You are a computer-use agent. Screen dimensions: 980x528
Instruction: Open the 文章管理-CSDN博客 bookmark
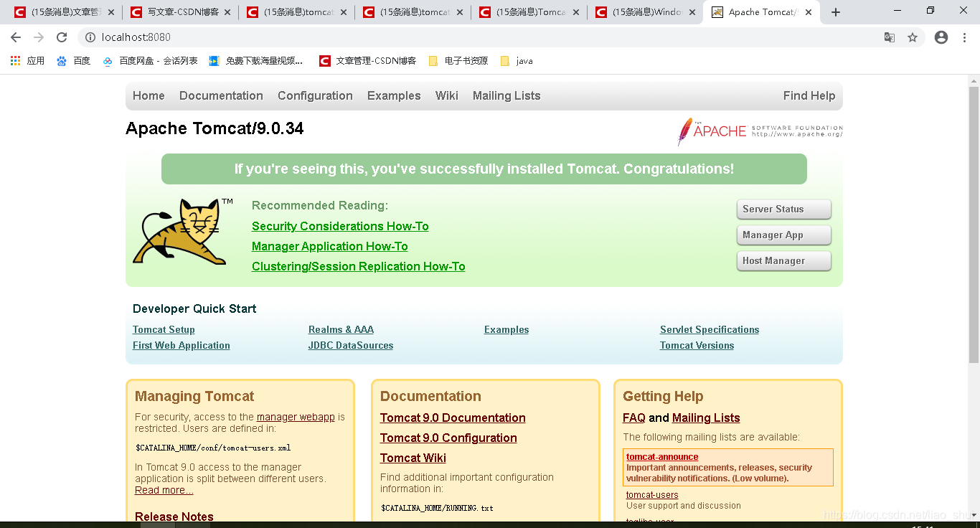tap(368, 61)
